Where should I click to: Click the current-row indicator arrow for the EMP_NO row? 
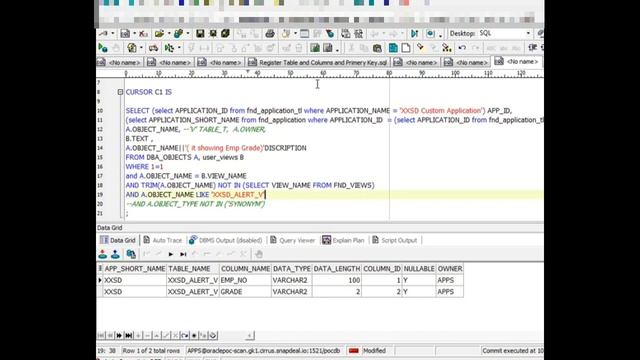100,280
